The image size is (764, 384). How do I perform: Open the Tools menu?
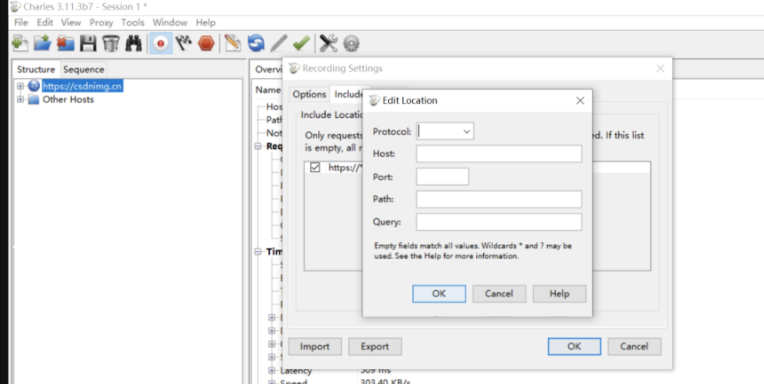point(133,22)
